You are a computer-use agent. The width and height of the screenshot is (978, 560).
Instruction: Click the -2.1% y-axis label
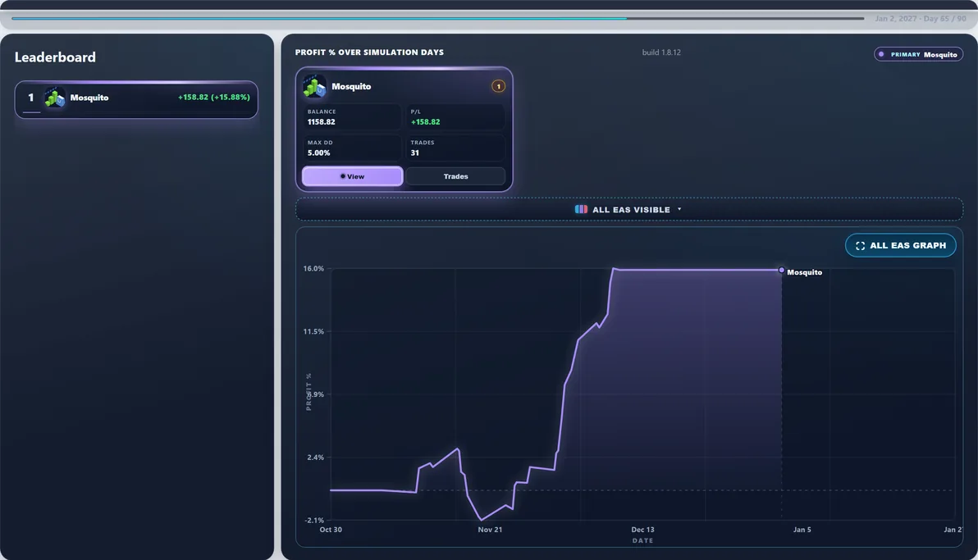pyautogui.click(x=314, y=520)
